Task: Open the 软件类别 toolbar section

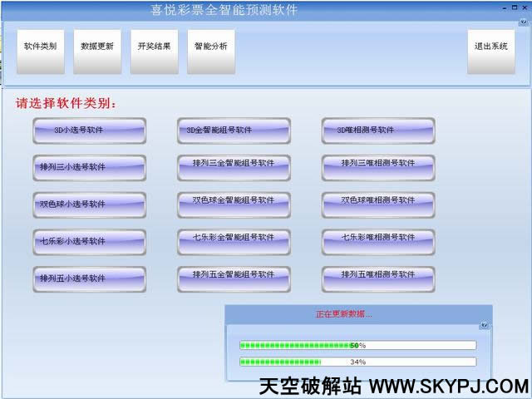Action: pyautogui.click(x=40, y=47)
